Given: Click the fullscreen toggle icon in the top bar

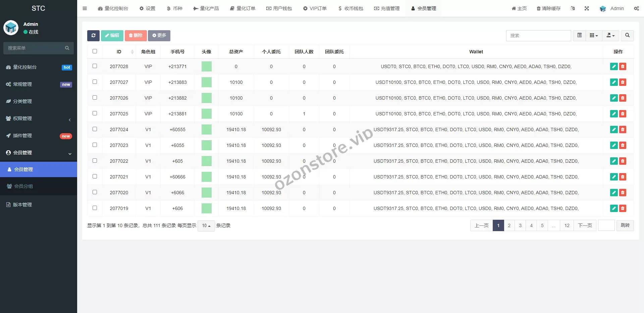Looking at the screenshot, I should [587, 8].
